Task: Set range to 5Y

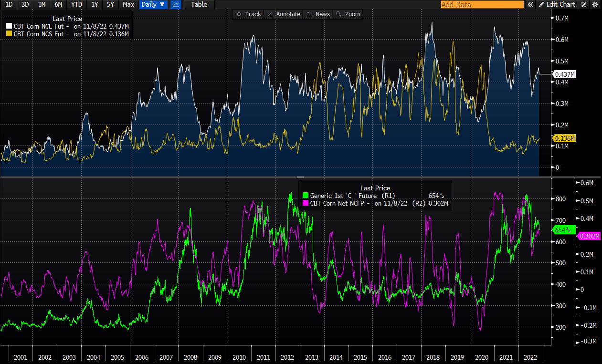Action: [x=110, y=4]
